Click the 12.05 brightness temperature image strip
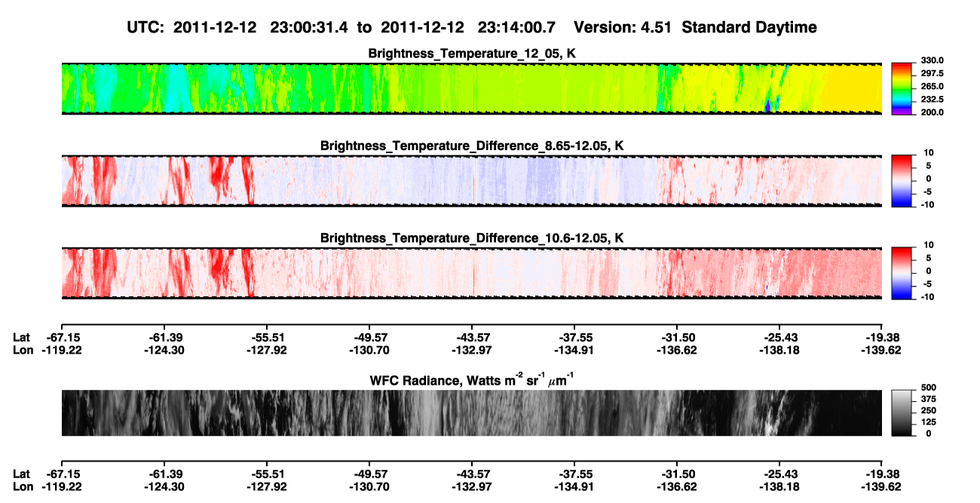Image resolution: width=980 pixels, height=503 pixels. 471,89
